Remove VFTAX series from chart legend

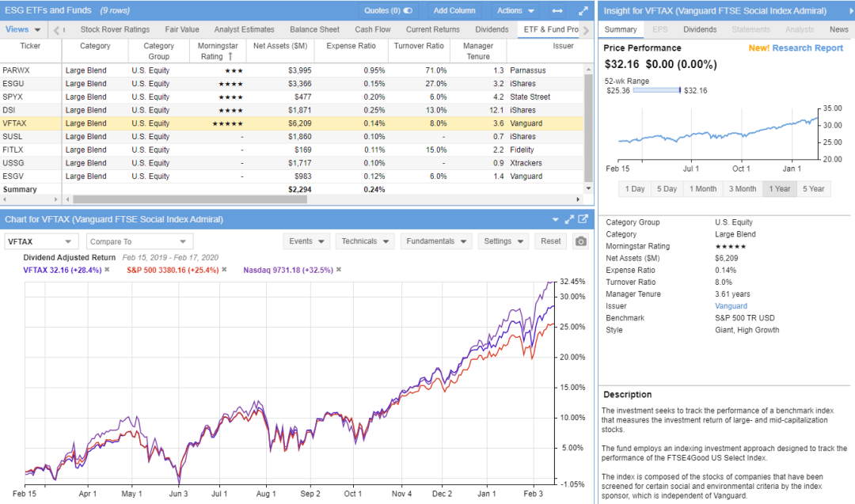[x=107, y=270]
